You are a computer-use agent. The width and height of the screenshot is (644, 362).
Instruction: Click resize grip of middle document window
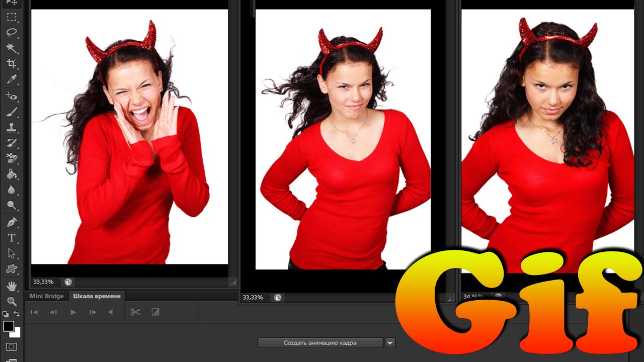tap(451, 298)
